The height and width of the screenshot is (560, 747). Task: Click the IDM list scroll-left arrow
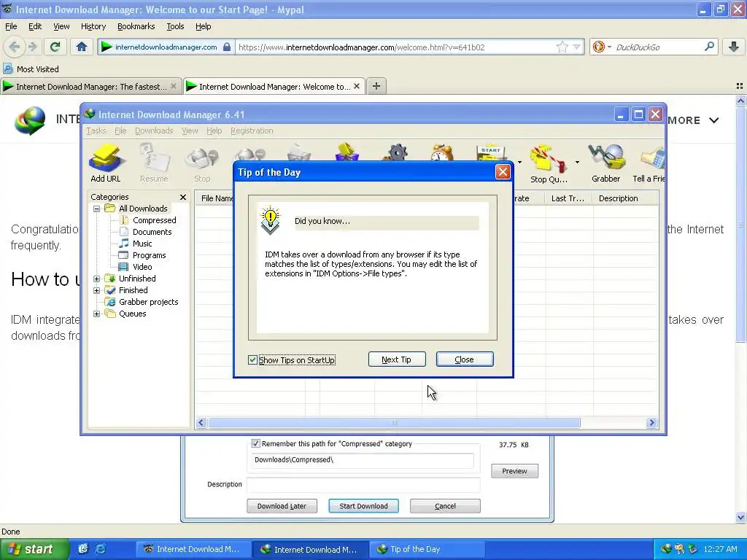[x=201, y=422]
